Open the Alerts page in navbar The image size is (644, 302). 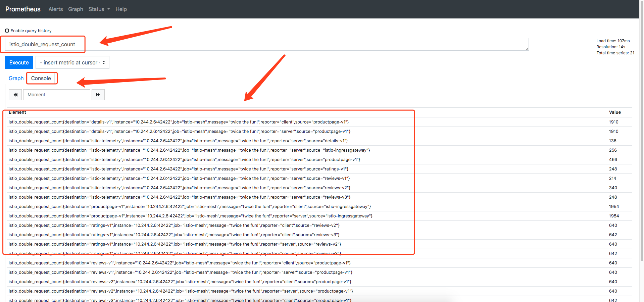[x=55, y=9]
